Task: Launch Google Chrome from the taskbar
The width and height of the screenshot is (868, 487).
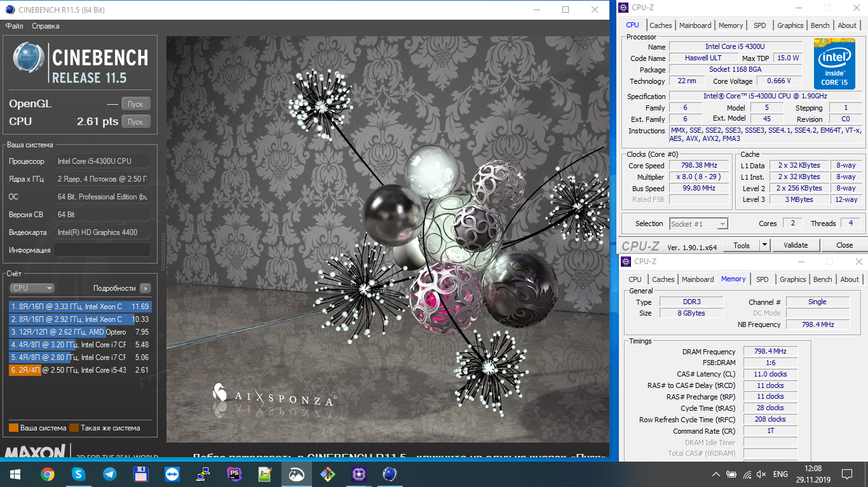Action: point(47,474)
